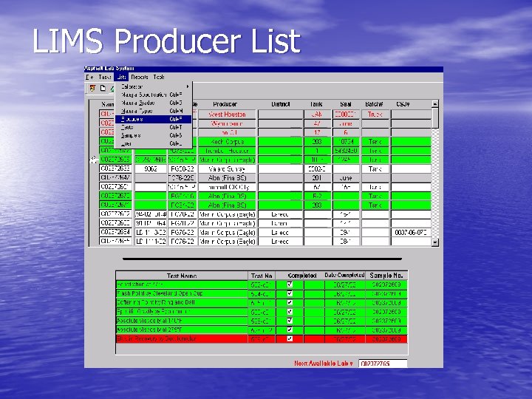Choose the highlighted Producers entry in Lists menu
The image size is (532, 399).
pos(154,119)
